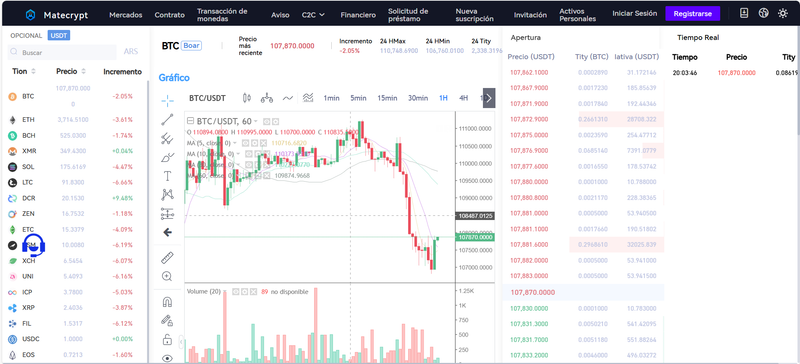Toggle magnet mode on the chart
This screenshot has height=364, width=800.
pyautogui.click(x=167, y=302)
